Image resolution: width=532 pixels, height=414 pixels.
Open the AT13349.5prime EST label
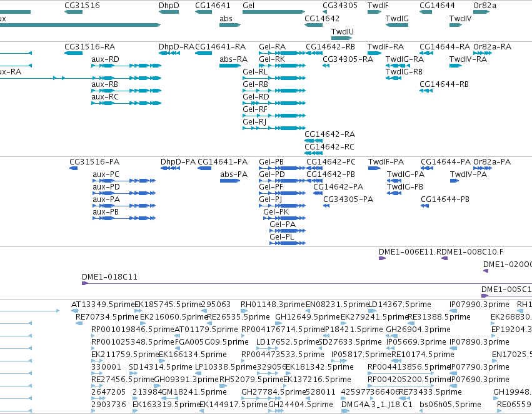[x=103, y=305]
